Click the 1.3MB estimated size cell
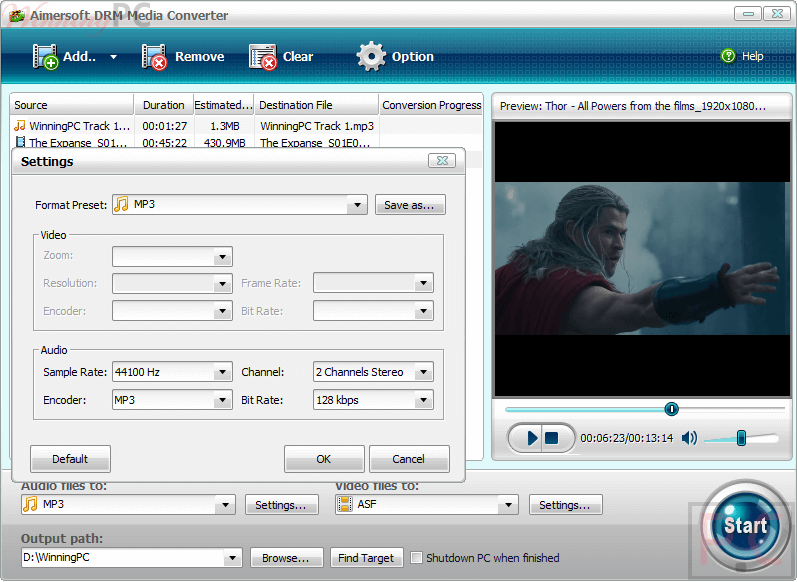Image resolution: width=797 pixels, height=582 pixels. click(x=224, y=126)
